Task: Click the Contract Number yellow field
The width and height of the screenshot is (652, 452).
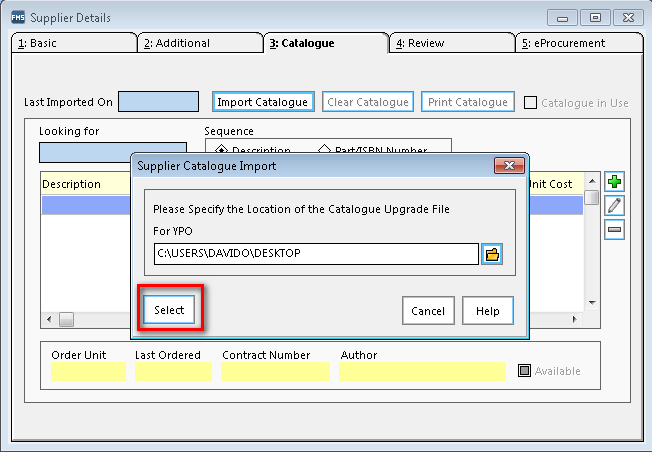Action: pyautogui.click(x=275, y=371)
